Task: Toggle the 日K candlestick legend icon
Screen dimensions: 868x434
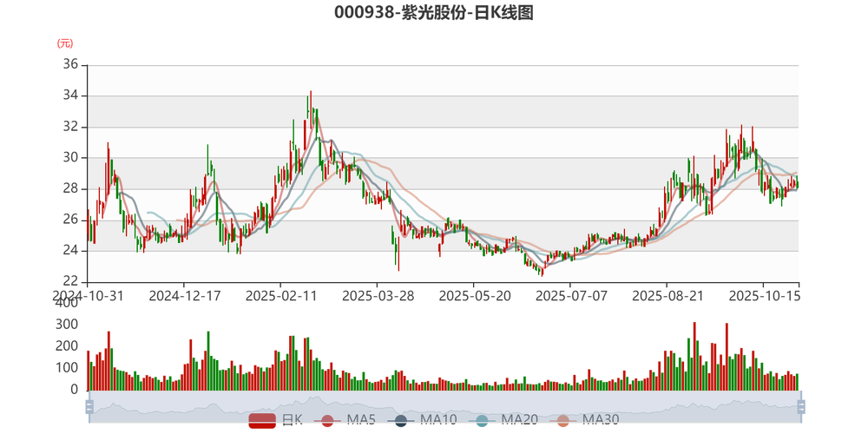Action: tap(262, 421)
